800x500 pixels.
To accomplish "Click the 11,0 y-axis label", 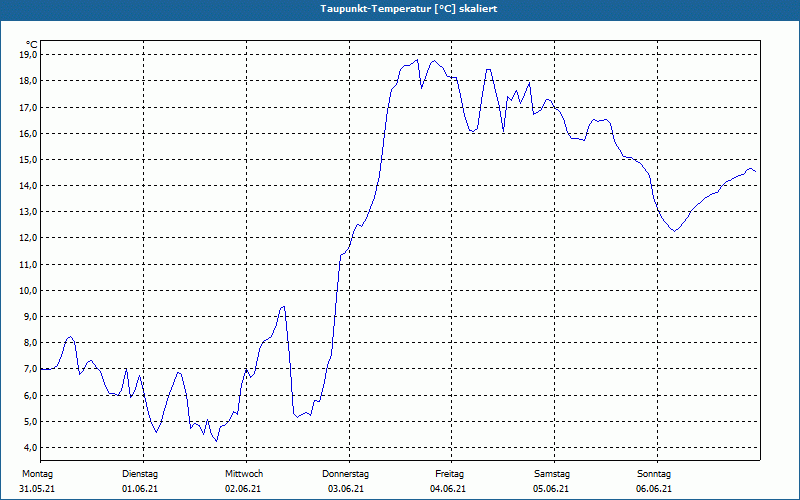I will [28, 264].
